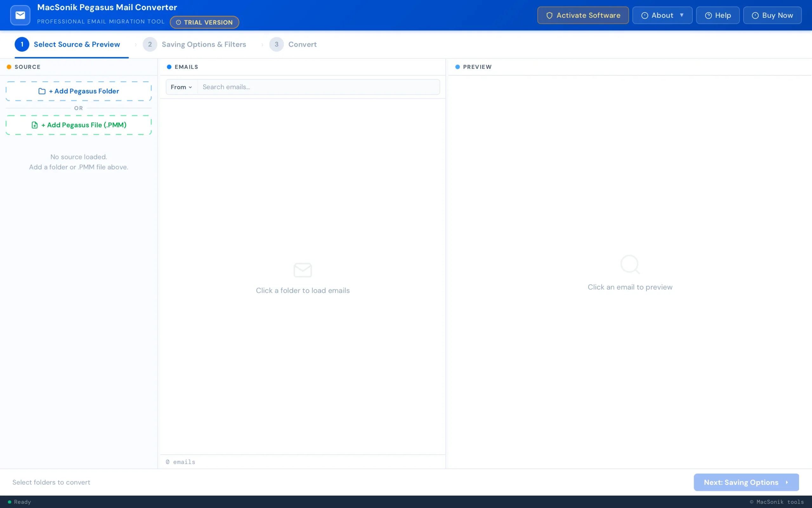Open the Activate Software dialog

point(583,15)
